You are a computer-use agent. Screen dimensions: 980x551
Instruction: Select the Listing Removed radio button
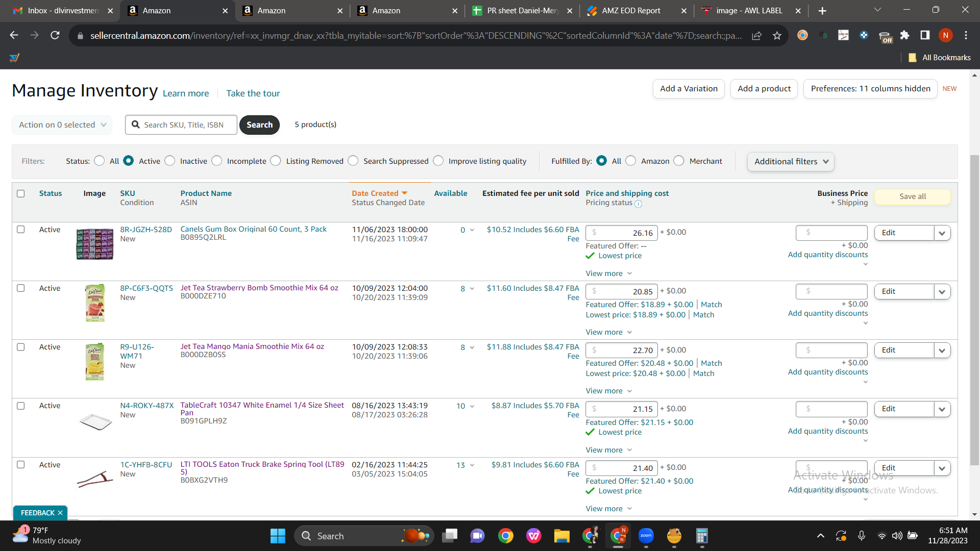pyautogui.click(x=276, y=161)
